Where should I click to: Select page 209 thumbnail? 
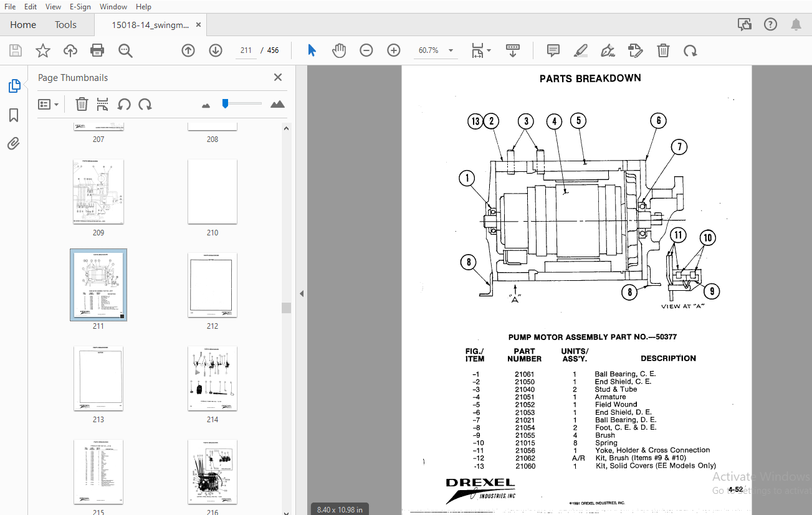point(98,192)
